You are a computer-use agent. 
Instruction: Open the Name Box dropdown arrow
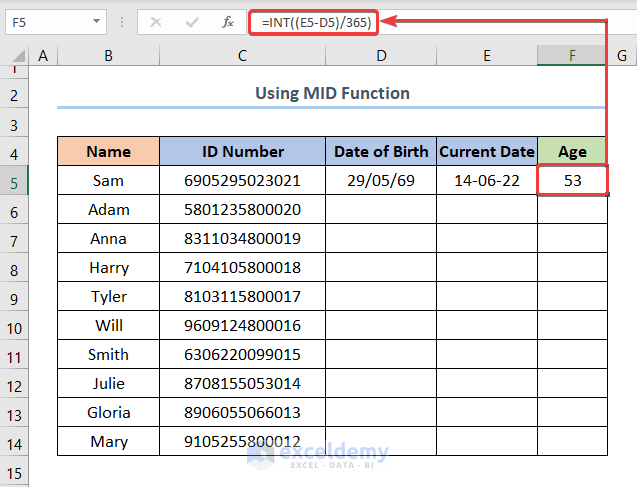pyautogui.click(x=96, y=21)
